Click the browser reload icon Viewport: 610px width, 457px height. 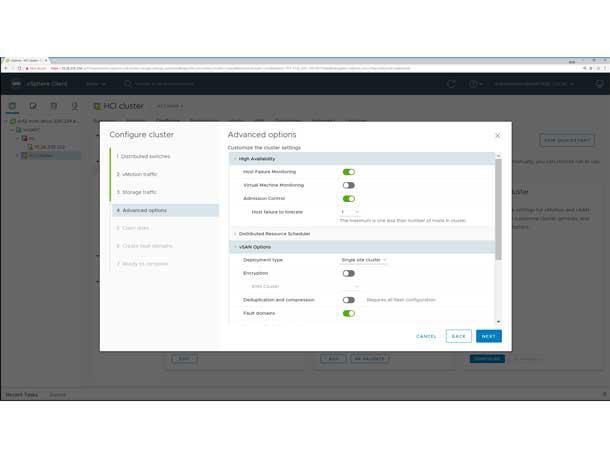pos(19,68)
